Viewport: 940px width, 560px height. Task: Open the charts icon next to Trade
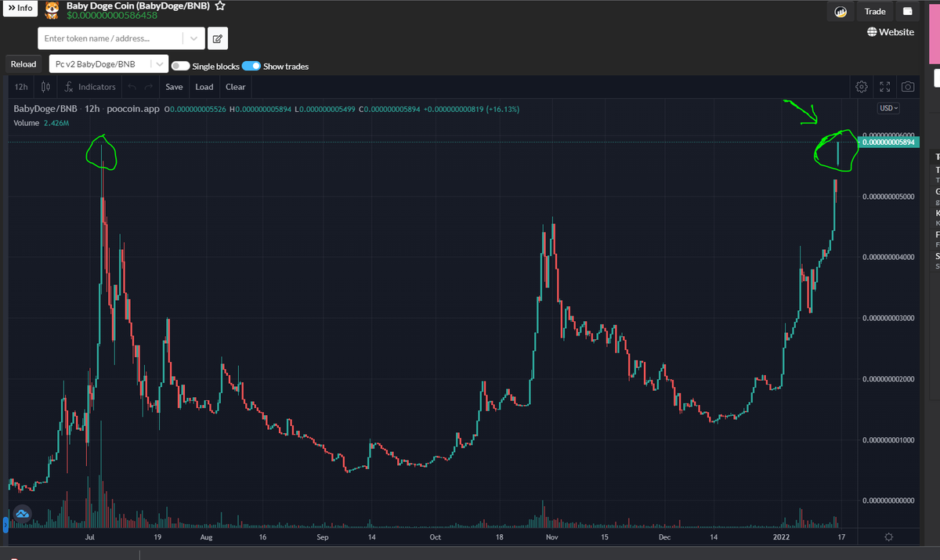841,12
